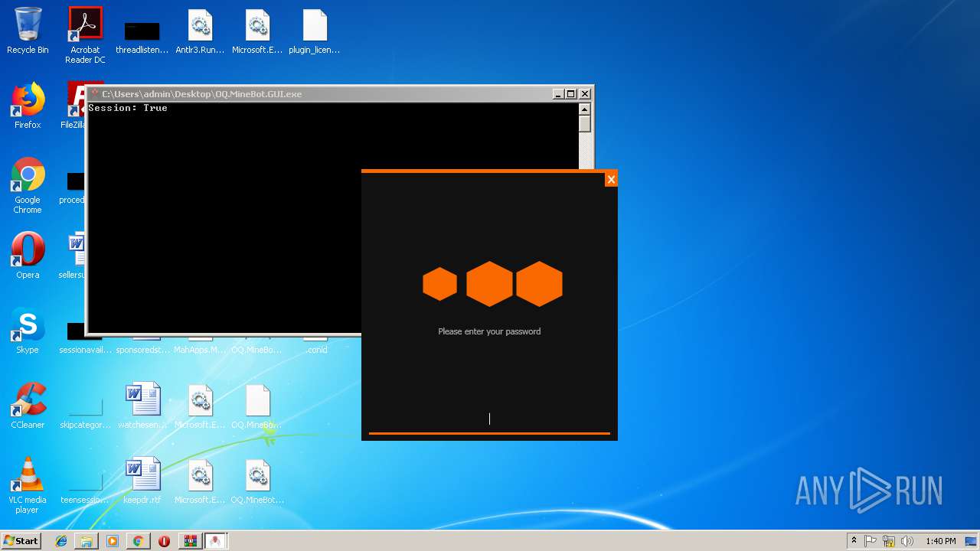Open Chrome from the taskbar
This screenshot has height=551, width=980.
pos(138,541)
